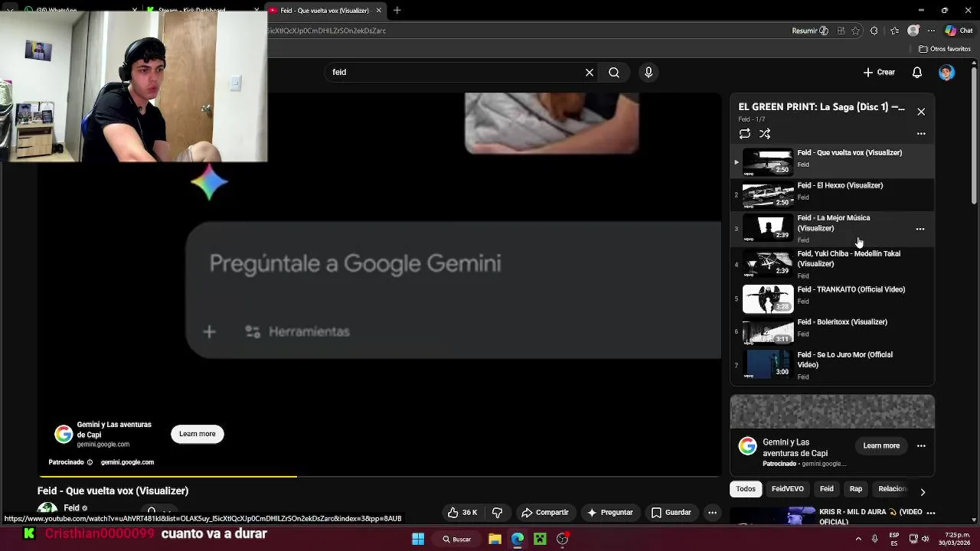Open playlist options three-dot menu
Image resolution: width=980 pixels, height=551 pixels.
[x=921, y=133]
